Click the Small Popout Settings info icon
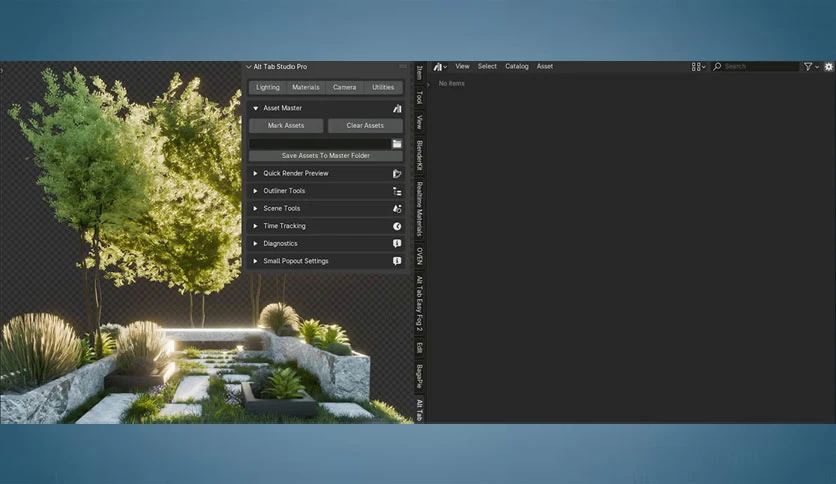Screen dimensions: 836x484 pos(397,261)
